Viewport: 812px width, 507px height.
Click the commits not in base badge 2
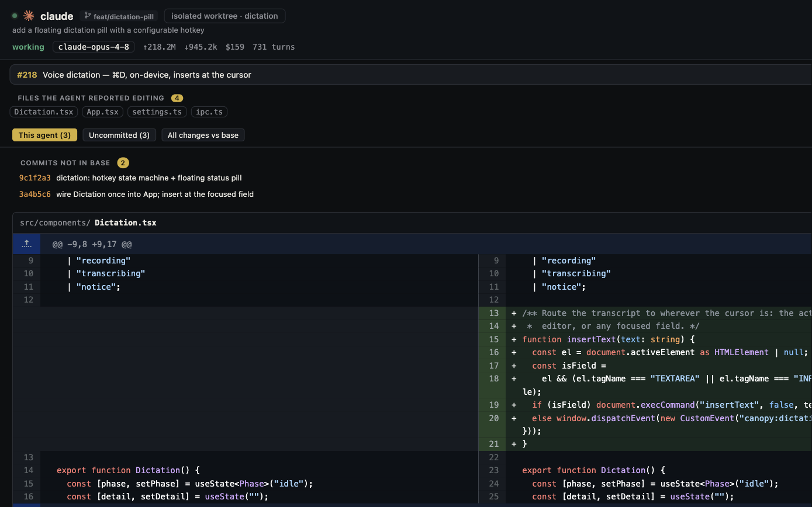pyautogui.click(x=123, y=163)
